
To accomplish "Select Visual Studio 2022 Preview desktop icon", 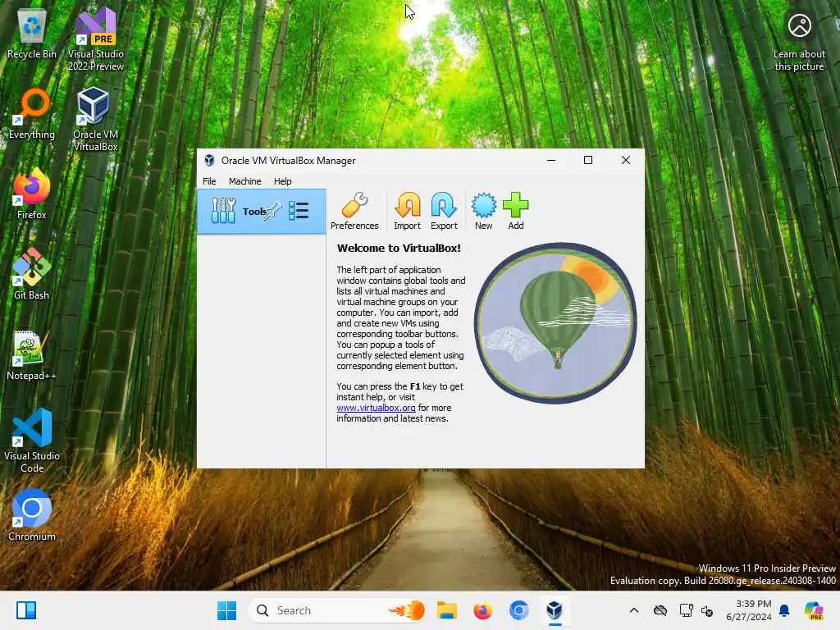I will point(96,40).
